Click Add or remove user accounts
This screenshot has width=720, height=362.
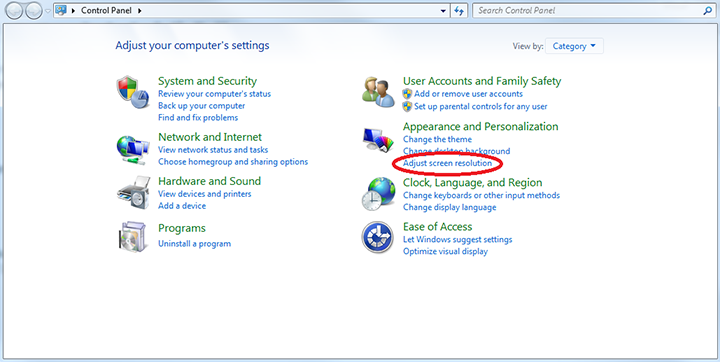(x=468, y=94)
